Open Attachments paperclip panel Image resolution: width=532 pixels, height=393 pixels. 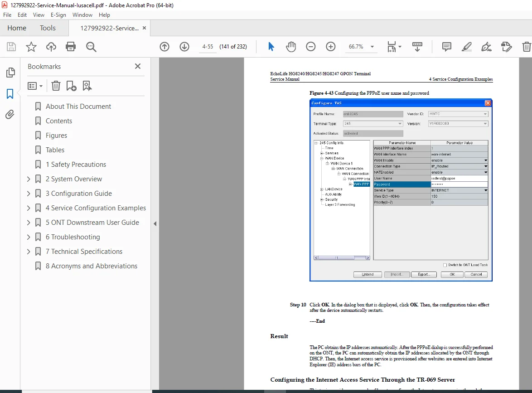click(10, 115)
